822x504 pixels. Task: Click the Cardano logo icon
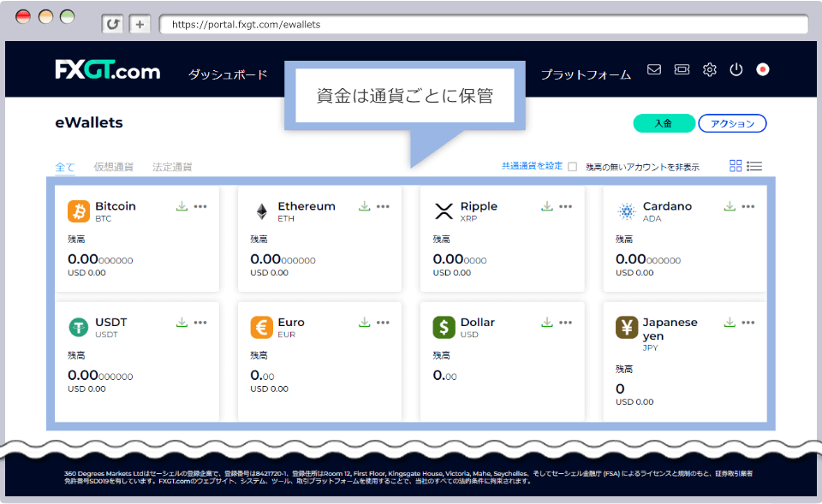point(627,211)
